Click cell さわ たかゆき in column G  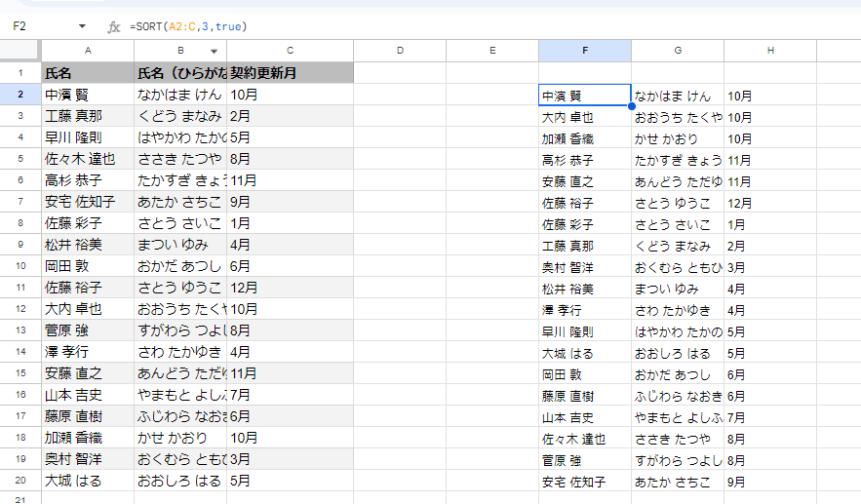(x=678, y=310)
